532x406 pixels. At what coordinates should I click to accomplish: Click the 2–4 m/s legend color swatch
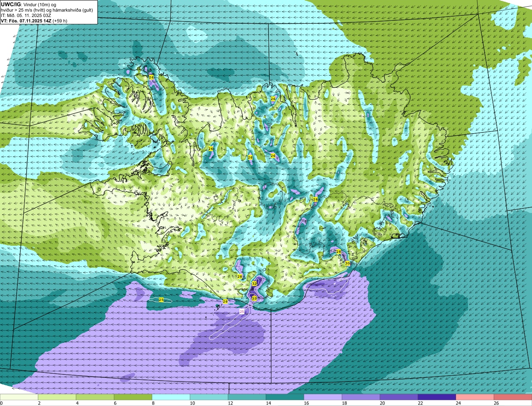point(57,397)
